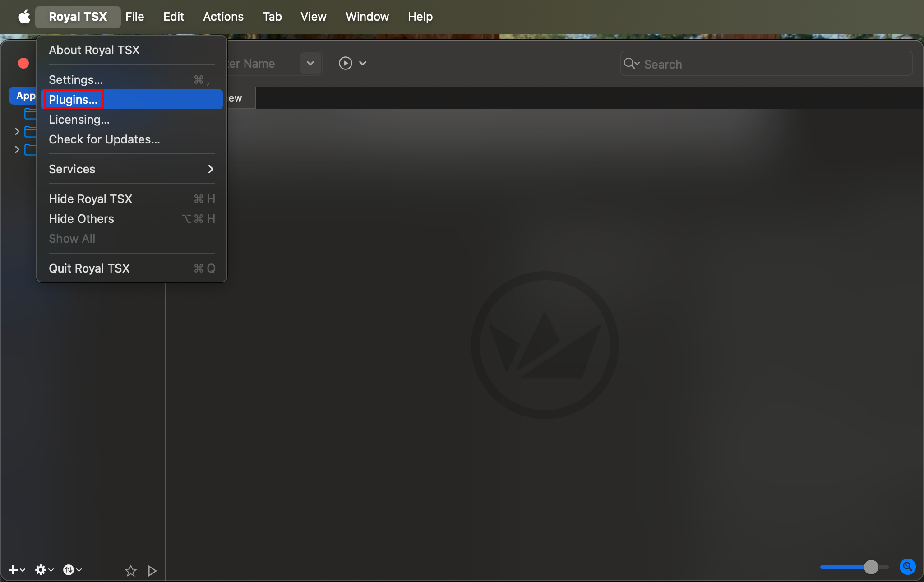
Task: Choose Quit Royal TSX
Action: pyautogui.click(x=88, y=268)
